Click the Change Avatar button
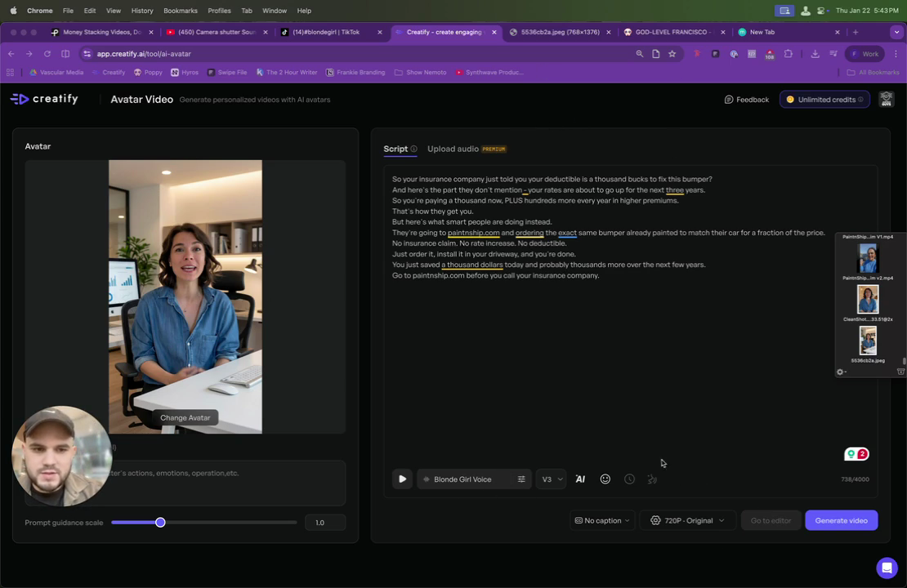 (185, 417)
